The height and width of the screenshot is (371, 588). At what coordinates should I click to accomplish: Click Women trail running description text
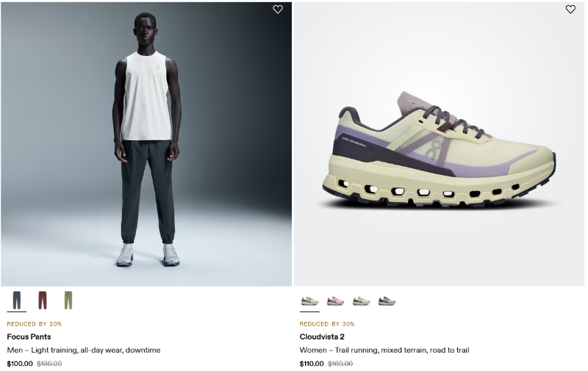[x=384, y=350]
